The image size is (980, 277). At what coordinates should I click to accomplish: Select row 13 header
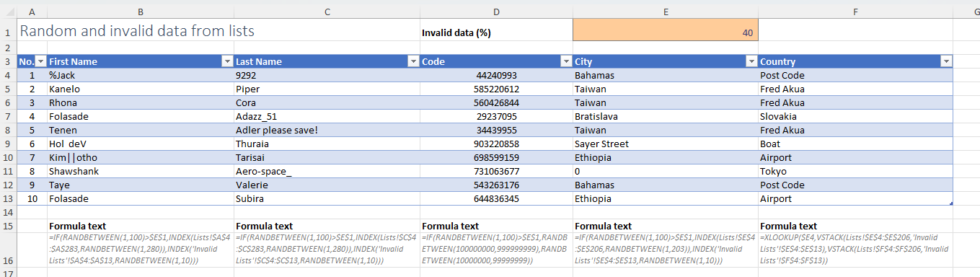[x=8, y=199]
